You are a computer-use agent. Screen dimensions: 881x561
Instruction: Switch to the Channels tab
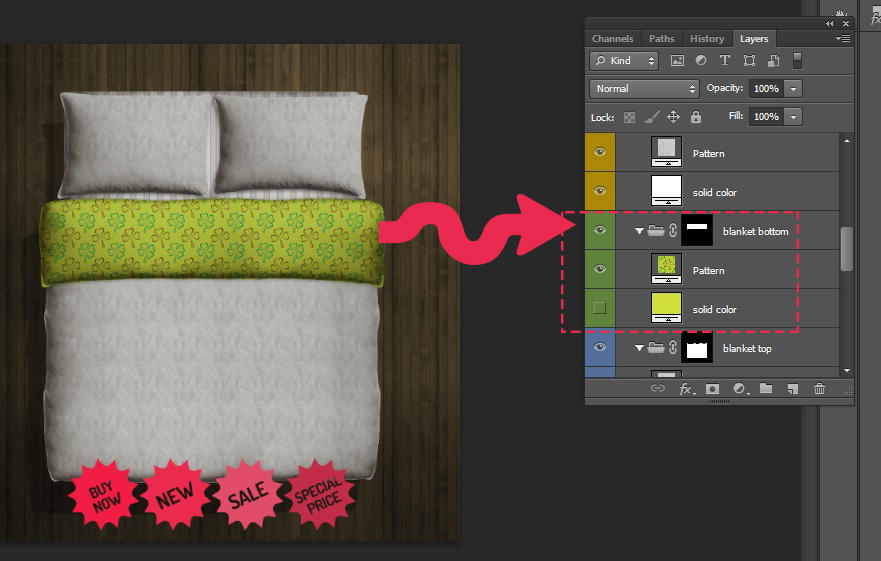pos(612,39)
